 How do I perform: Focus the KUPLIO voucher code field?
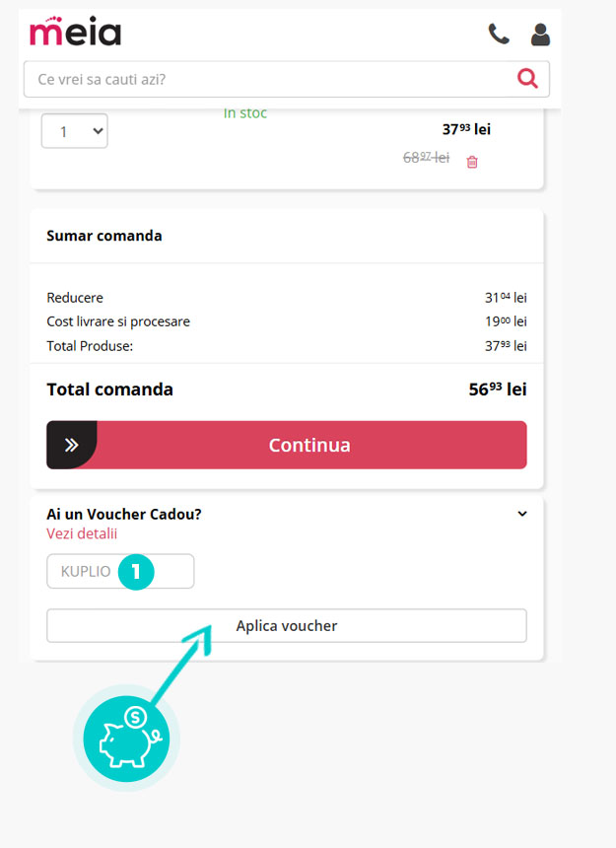pos(87,571)
